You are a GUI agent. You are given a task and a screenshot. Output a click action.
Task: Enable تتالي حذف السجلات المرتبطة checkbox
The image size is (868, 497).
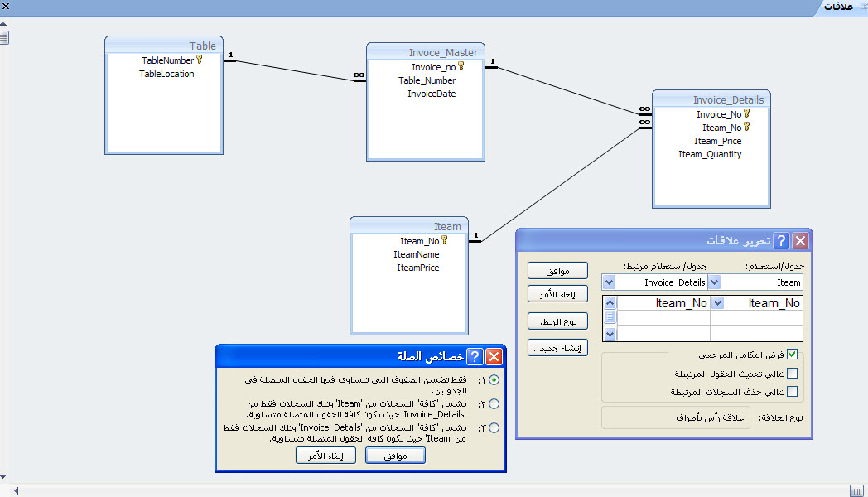coord(792,392)
